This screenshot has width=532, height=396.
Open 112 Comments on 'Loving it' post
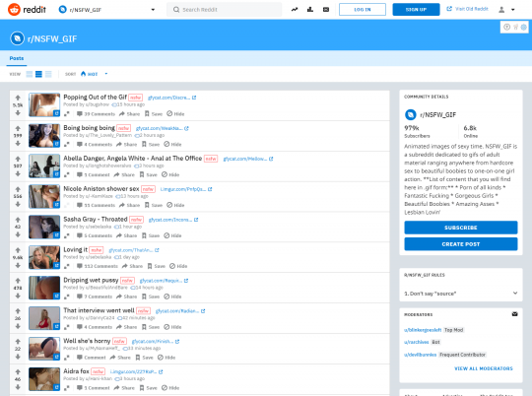click(x=97, y=266)
